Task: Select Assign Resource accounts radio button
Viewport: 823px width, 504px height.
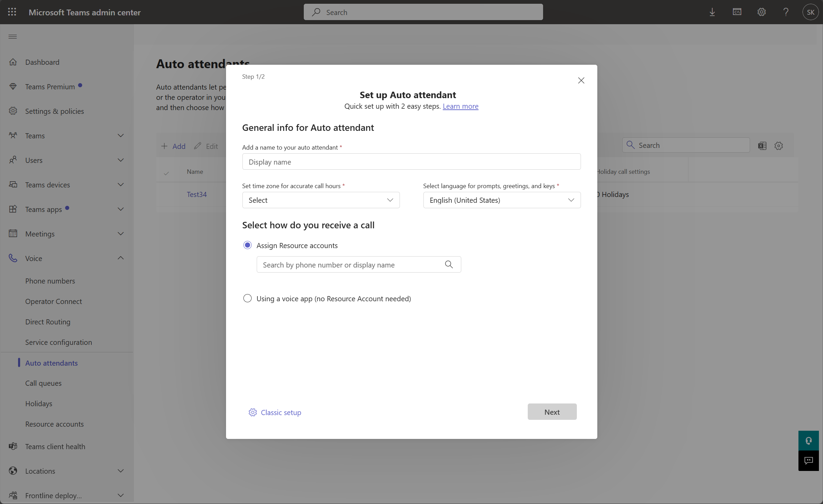Action: tap(248, 245)
